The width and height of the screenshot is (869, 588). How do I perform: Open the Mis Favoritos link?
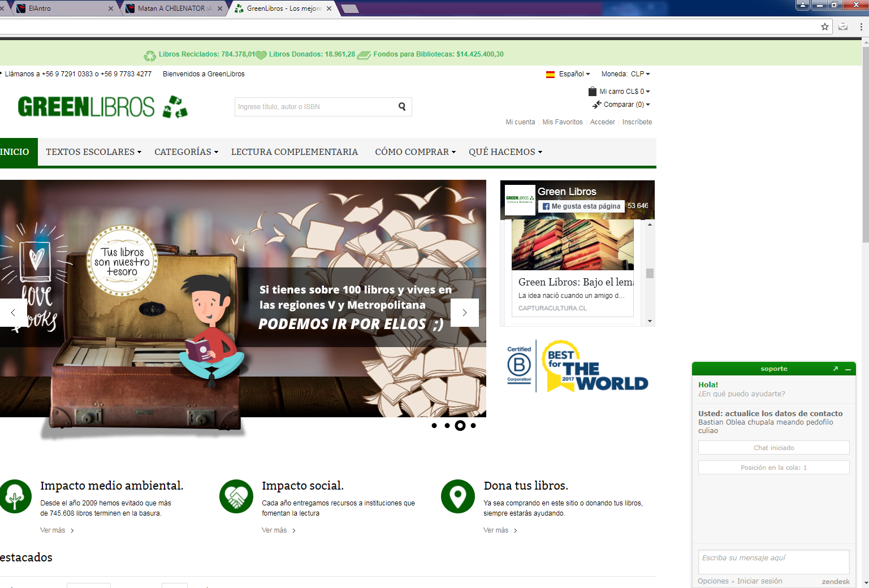click(563, 122)
